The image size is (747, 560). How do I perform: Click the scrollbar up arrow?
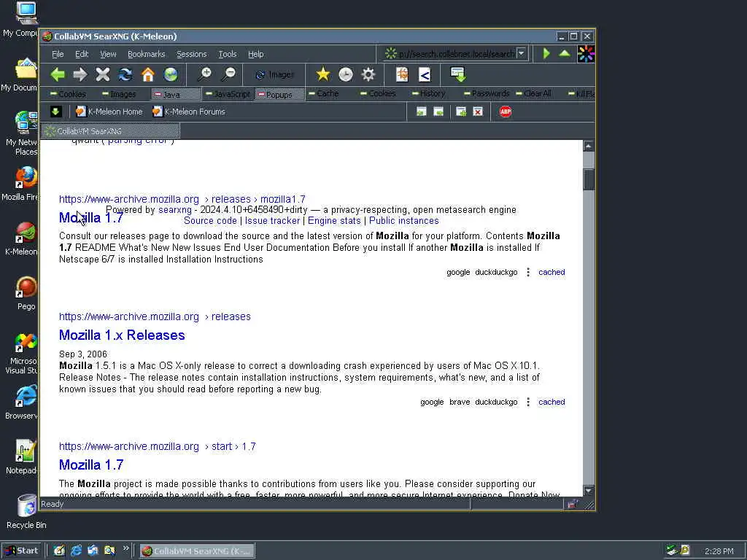coord(589,146)
